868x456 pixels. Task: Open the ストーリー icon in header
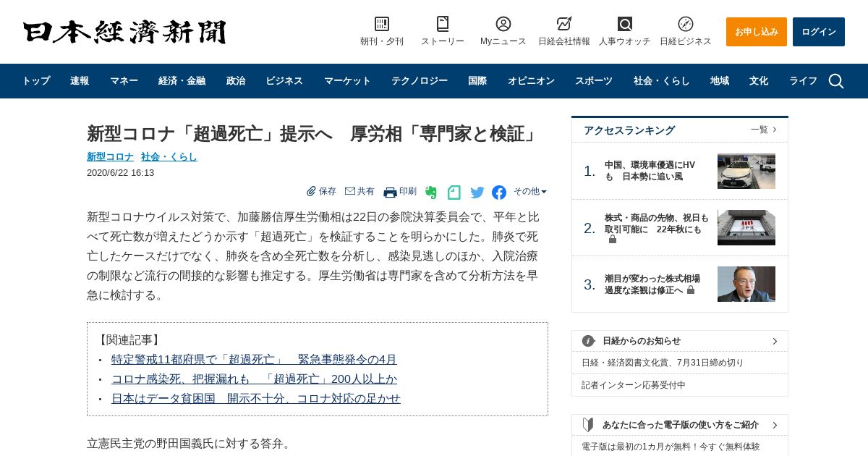tap(443, 24)
